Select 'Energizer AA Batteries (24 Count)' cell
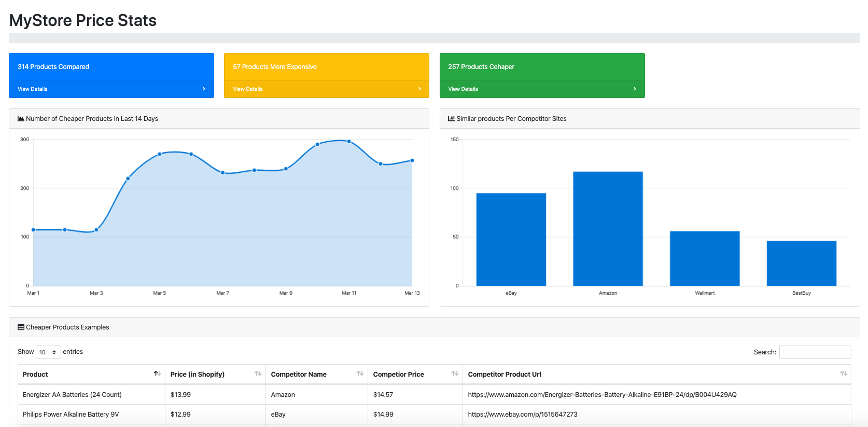 tap(91, 395)
